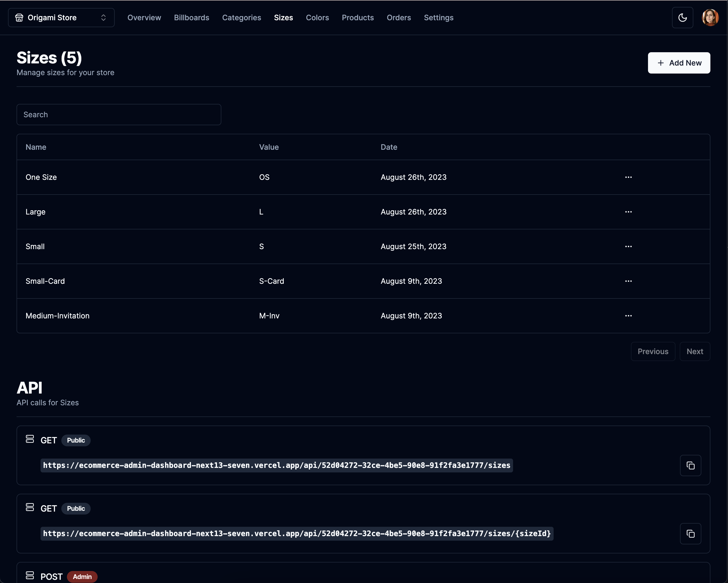Focus the Search input field
Viewport: 728px width, 583px height.
tap(119, 115)
